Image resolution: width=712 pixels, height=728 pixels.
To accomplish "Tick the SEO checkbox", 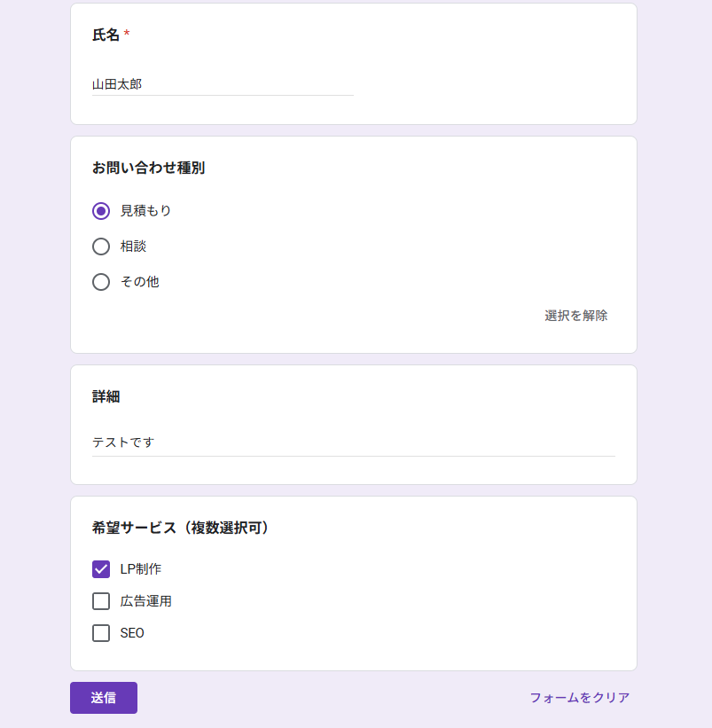I will [101, 633].
